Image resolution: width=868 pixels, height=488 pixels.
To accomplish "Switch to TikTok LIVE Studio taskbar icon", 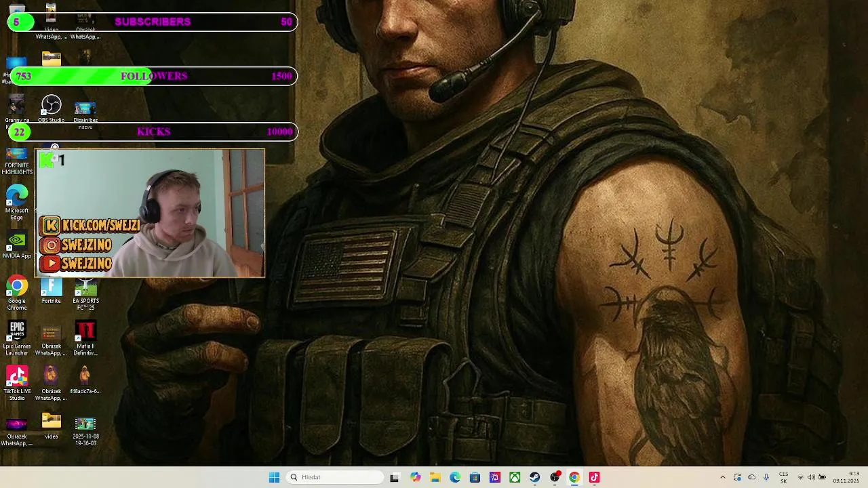I will [x=594, y=477].
